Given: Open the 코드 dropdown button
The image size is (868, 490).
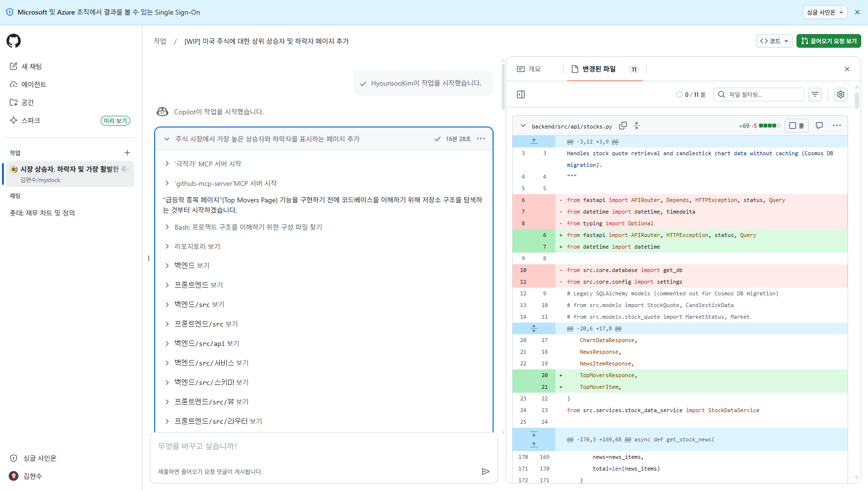Looking at the screenshot, I should click(x=774, y=41).
